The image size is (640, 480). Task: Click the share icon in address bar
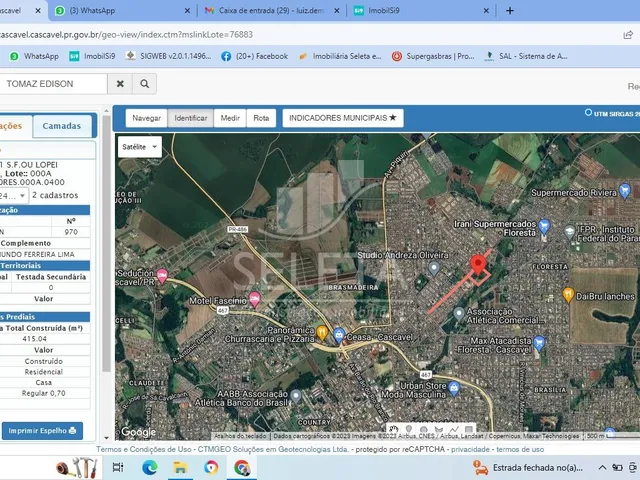click(x=628, y=35)
